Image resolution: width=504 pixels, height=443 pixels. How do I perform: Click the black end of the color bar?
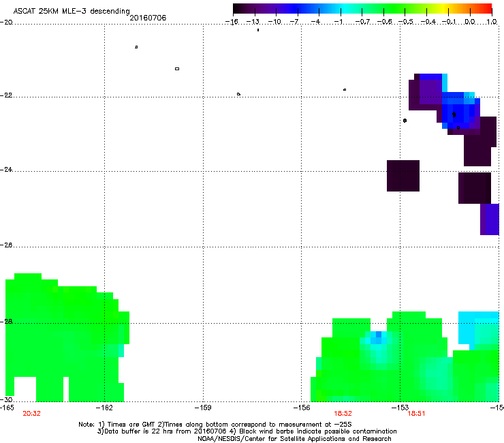240,9
